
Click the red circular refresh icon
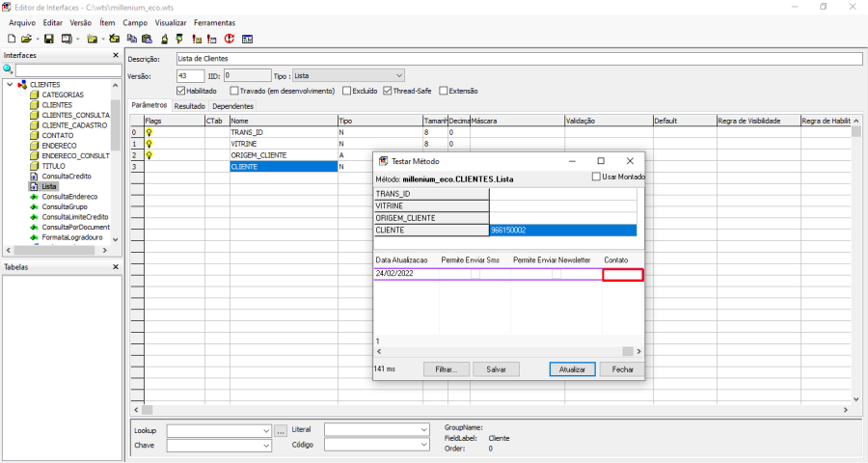click(230, 39)
